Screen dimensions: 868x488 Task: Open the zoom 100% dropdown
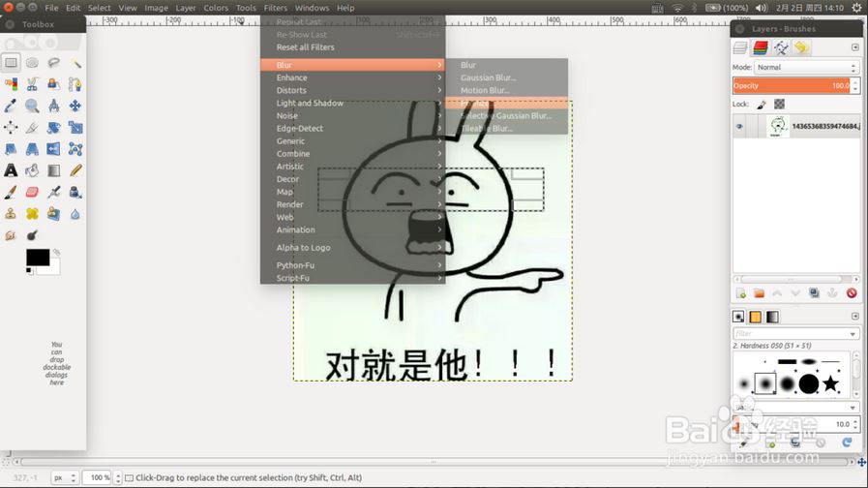[102, 477]
